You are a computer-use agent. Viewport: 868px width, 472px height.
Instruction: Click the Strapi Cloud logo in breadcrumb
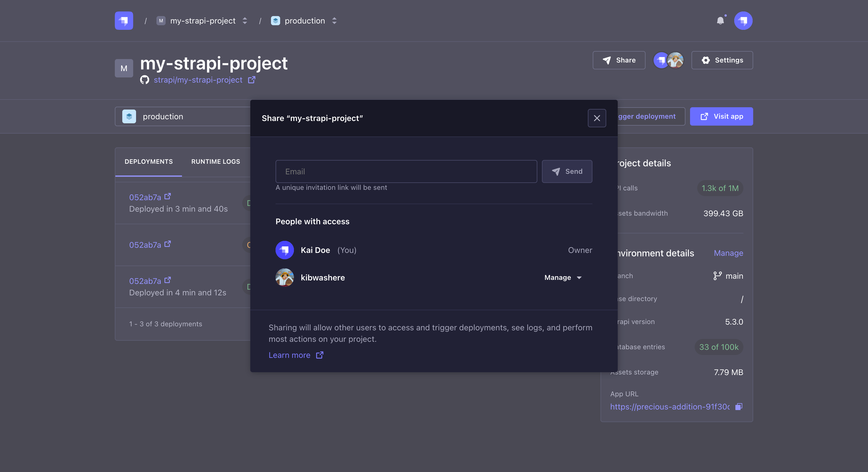[x=124, y=21]
